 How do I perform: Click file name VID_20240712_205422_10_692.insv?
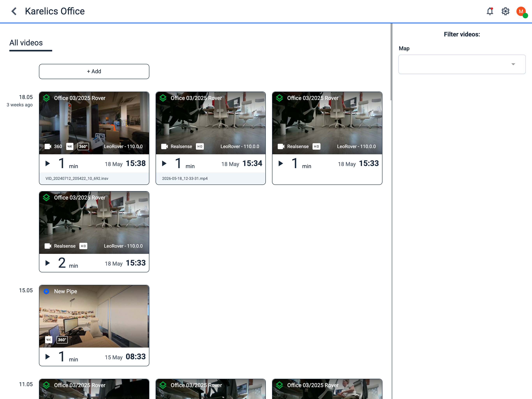(x=77, y=179)
